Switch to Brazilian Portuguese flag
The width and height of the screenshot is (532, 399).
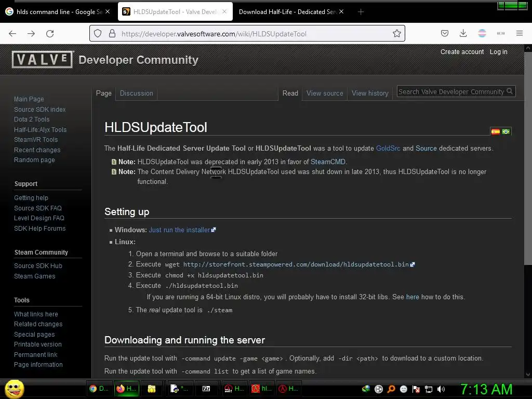point(506,131)
